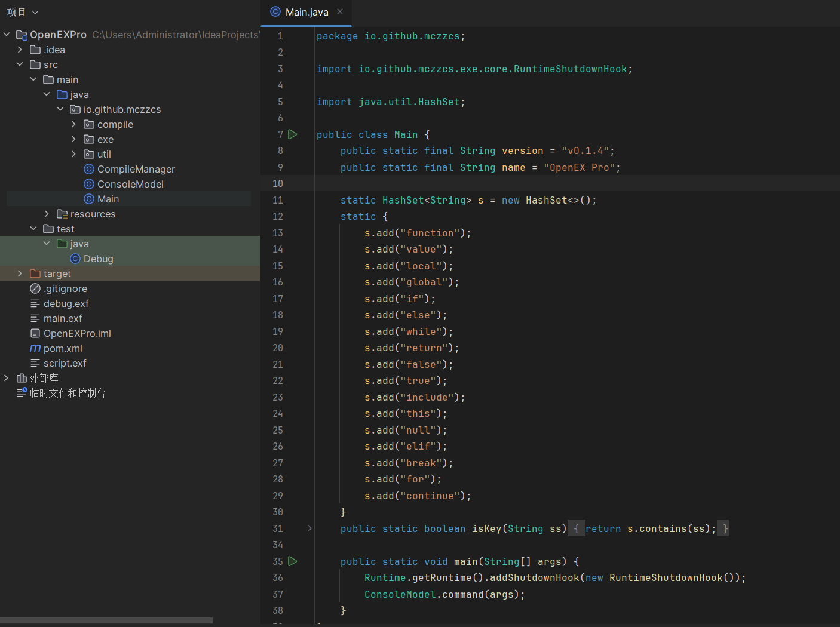Click the 外部库 library icon

tap(22, 378)
